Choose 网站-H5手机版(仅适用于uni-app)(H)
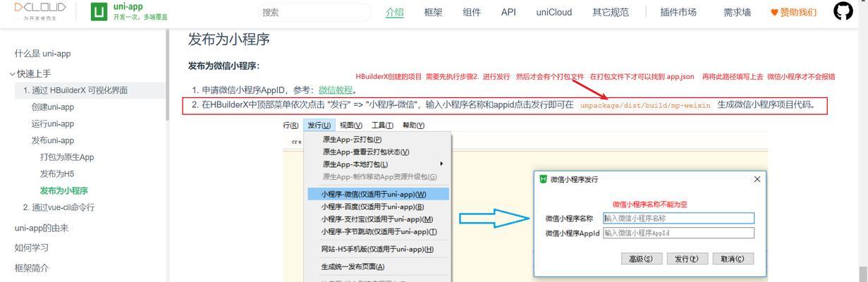 pos(377,249)
